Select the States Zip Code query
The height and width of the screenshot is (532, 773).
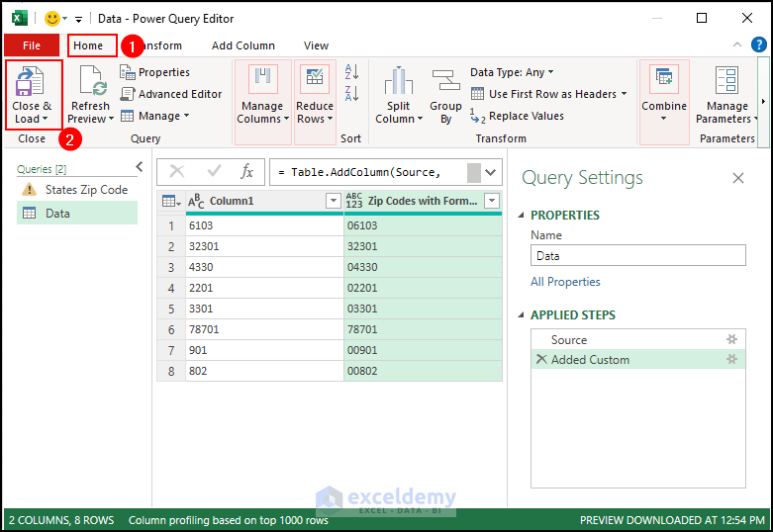click(77, 190)
